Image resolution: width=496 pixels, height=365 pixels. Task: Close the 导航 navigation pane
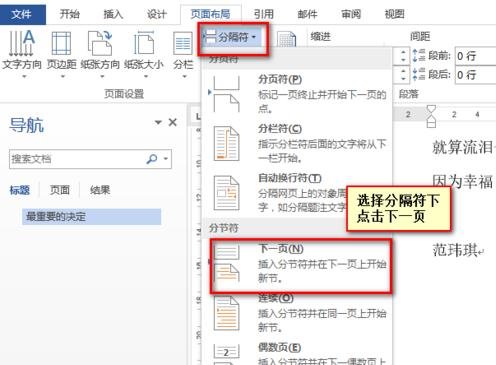[x=173, y=122]
